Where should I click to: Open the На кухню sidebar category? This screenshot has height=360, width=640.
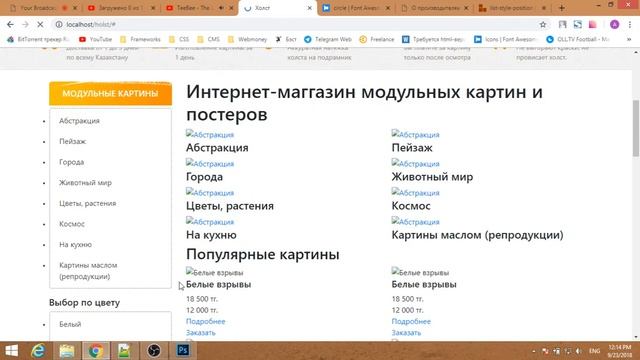75,244
